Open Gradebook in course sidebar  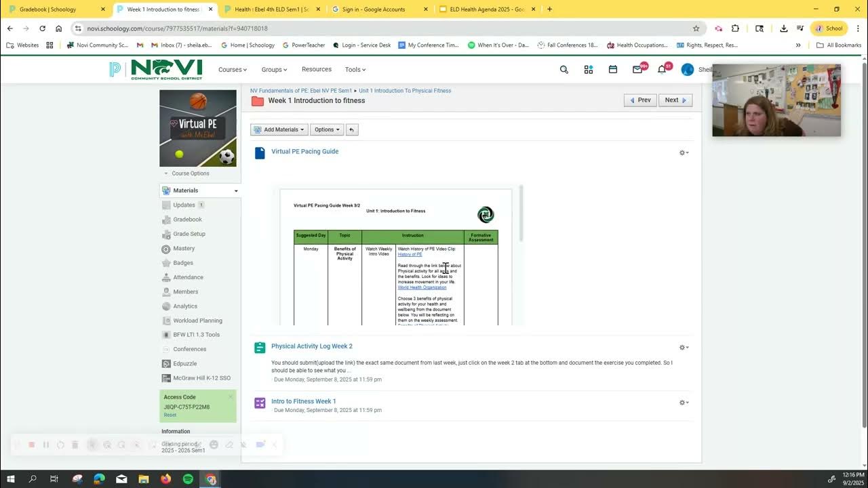(187, 220)
